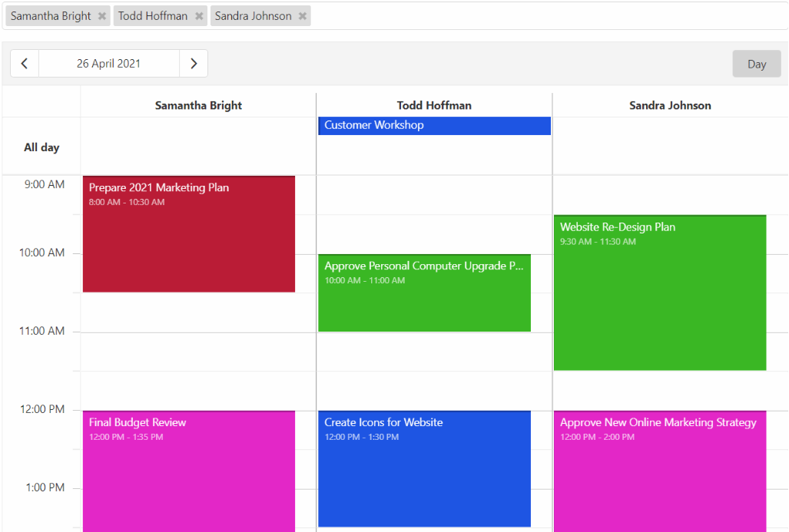Viewport: 789px width, 532px height.
Task: Open the Final Budget Review appointment
Action: [189, 471]
